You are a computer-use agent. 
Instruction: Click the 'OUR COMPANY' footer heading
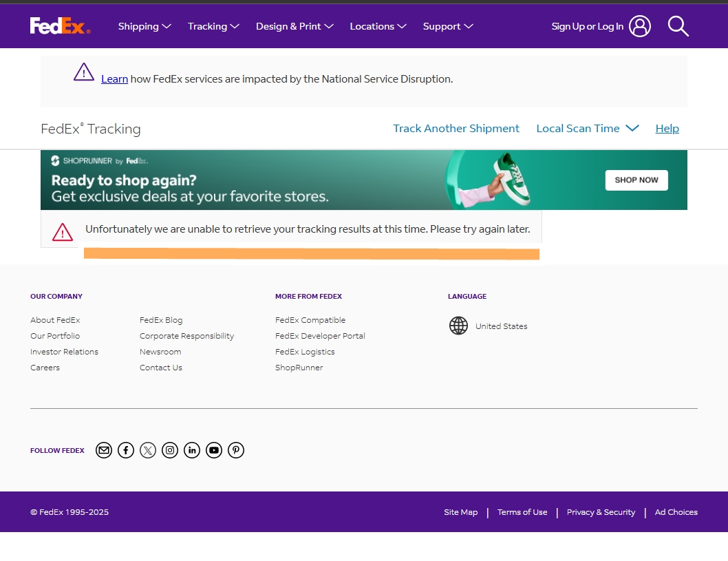pos(56,296)
